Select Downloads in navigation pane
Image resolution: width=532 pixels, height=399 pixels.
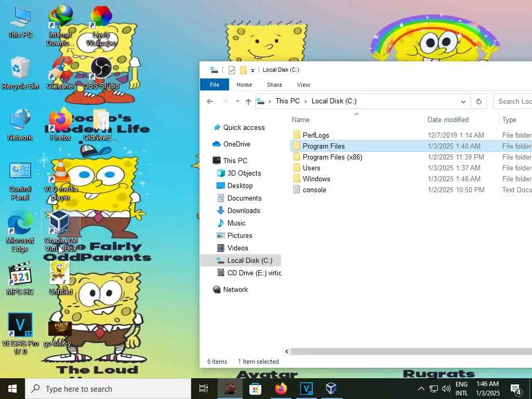(238, 211)
